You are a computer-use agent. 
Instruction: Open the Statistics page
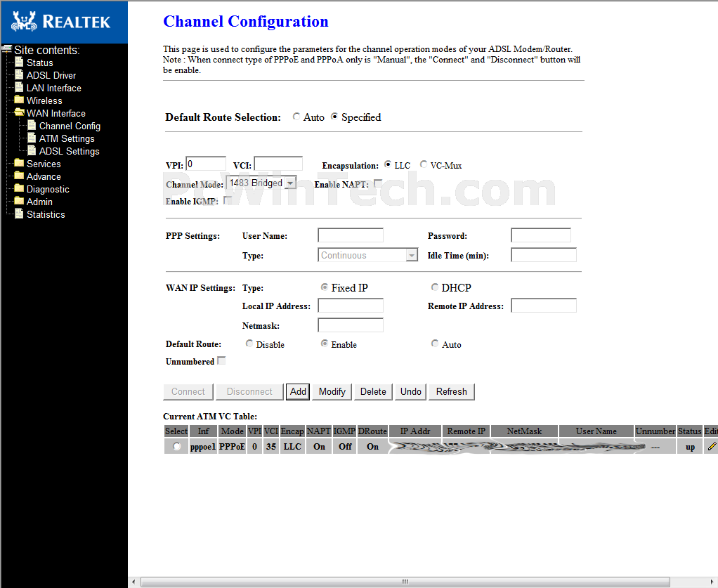click(46, 214)
